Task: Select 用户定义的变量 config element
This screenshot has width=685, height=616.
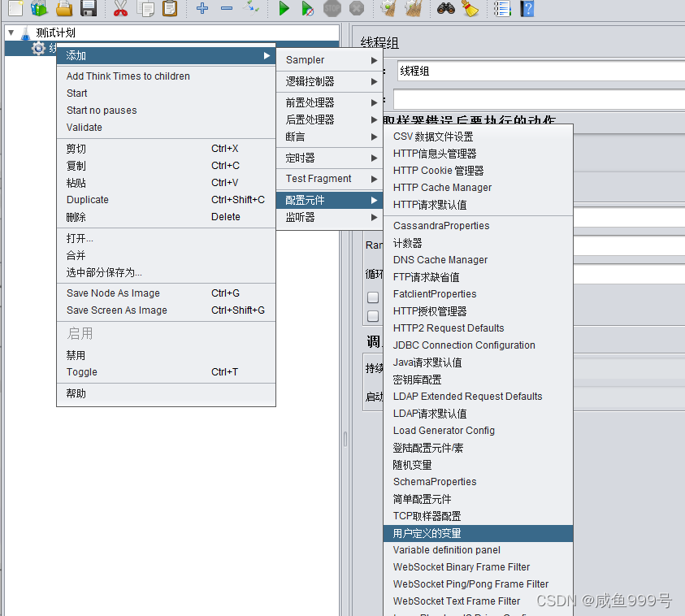Action: [x=478, y=533]
